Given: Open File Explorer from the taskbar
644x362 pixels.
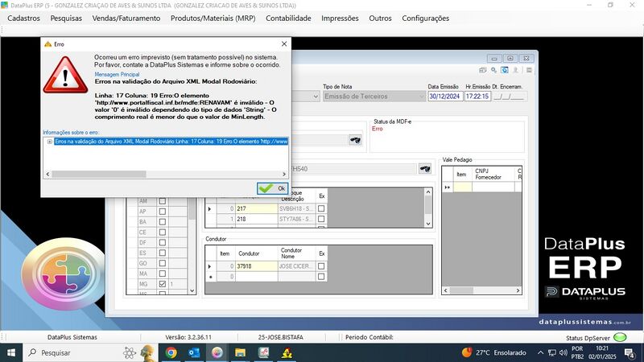Looking at the screenshot, I should point(240,352).
